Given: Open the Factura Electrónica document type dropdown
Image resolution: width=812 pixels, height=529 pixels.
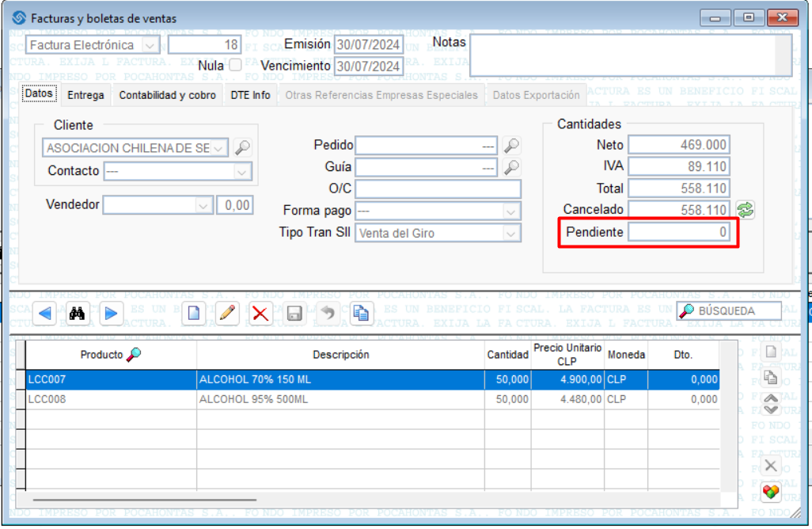Looking at the screenshot, I should pos(150,46).
